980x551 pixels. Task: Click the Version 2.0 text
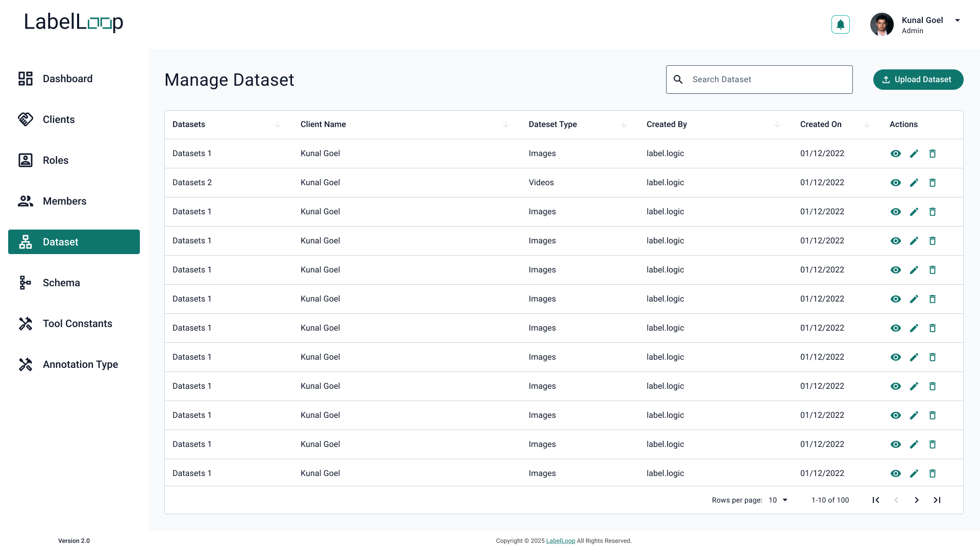coord(74,541)
